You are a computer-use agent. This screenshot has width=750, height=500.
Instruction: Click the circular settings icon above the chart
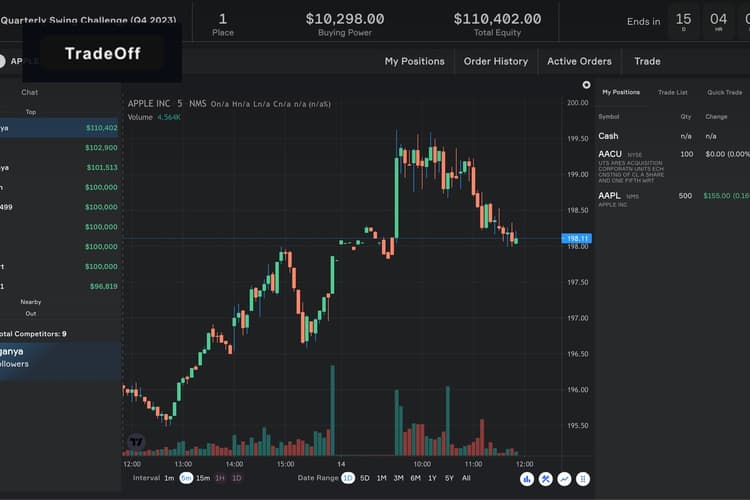(x=586, y=85)
